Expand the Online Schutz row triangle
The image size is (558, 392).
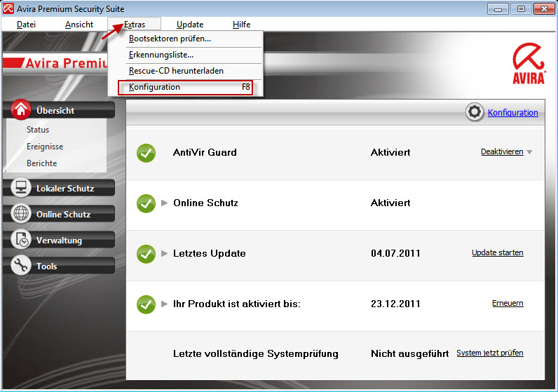[x=164, y=203]
